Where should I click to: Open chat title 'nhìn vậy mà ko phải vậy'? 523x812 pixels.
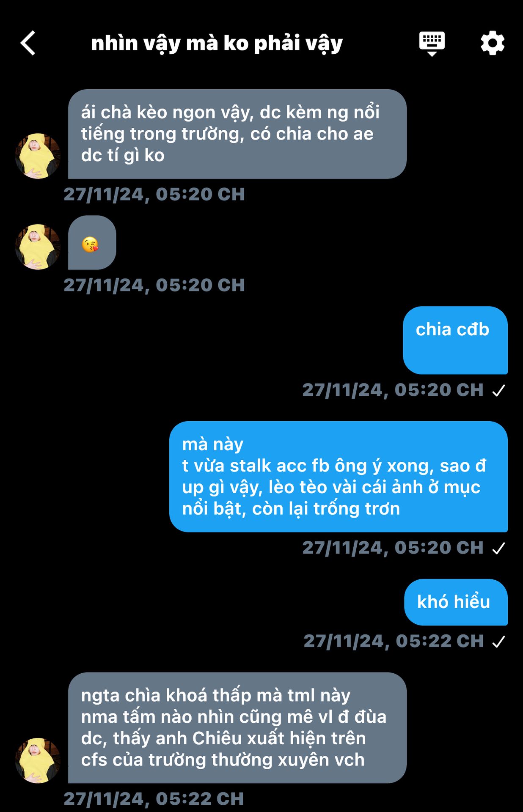point(217,44)
